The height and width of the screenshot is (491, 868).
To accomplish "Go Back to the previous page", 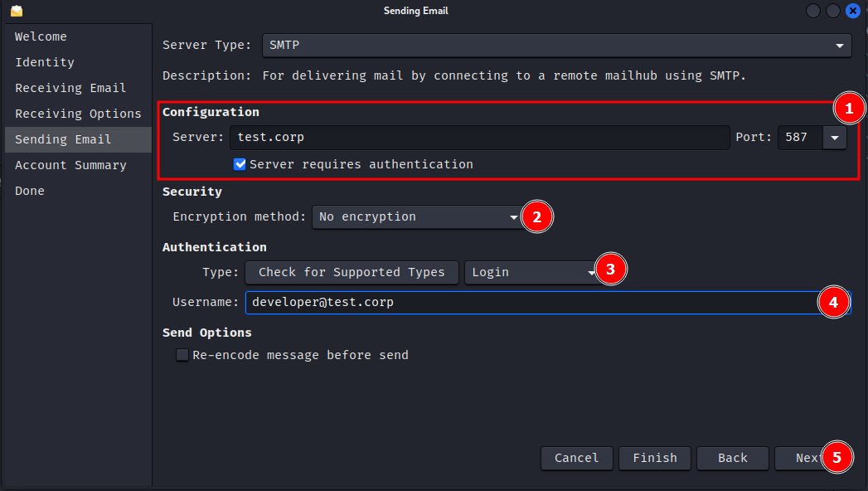I will click(x=732, y=458).
